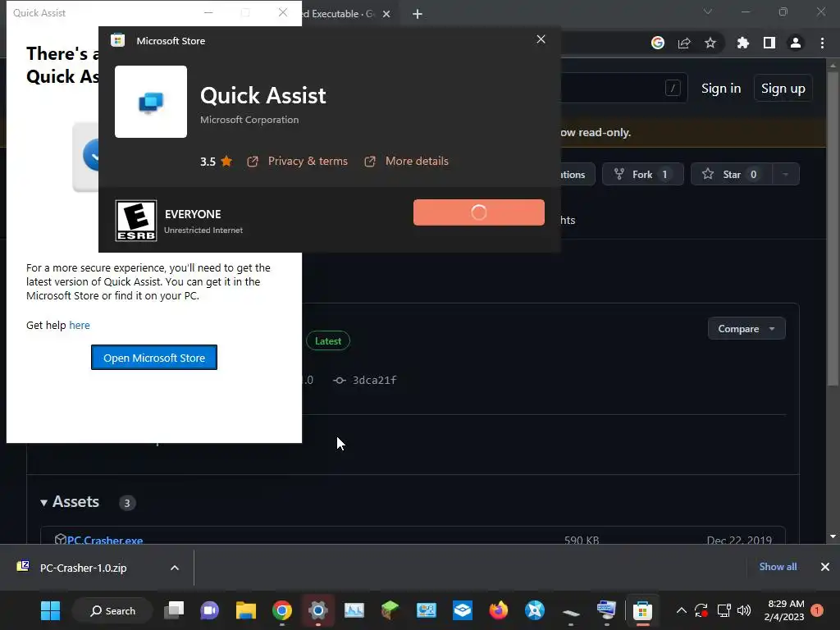Download PC.Crasher.exe asset

pos(105,540)
